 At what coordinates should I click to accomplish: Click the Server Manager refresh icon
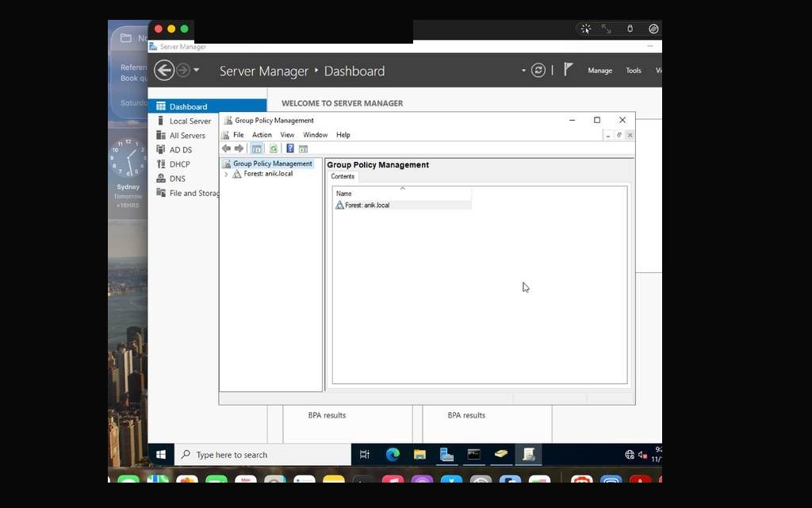[x=538, y=70]
